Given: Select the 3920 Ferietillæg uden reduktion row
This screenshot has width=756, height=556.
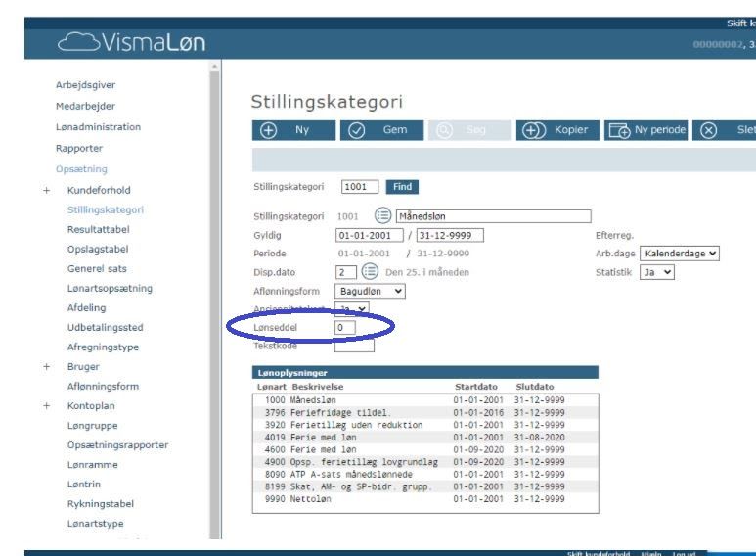Looking at the screenshot, I should [425, 425].
